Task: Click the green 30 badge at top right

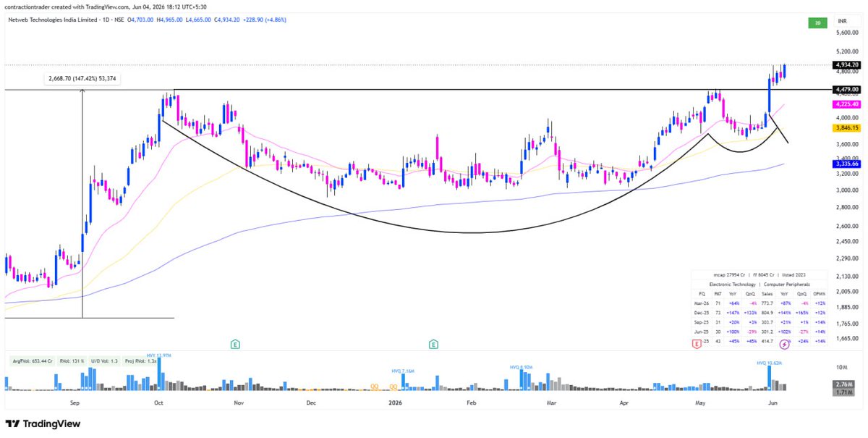Action: pos(818,23)
